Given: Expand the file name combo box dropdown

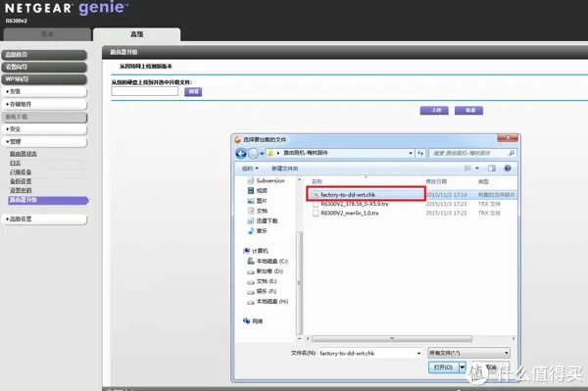Looking at the screenshot, I should pos(418,353).
